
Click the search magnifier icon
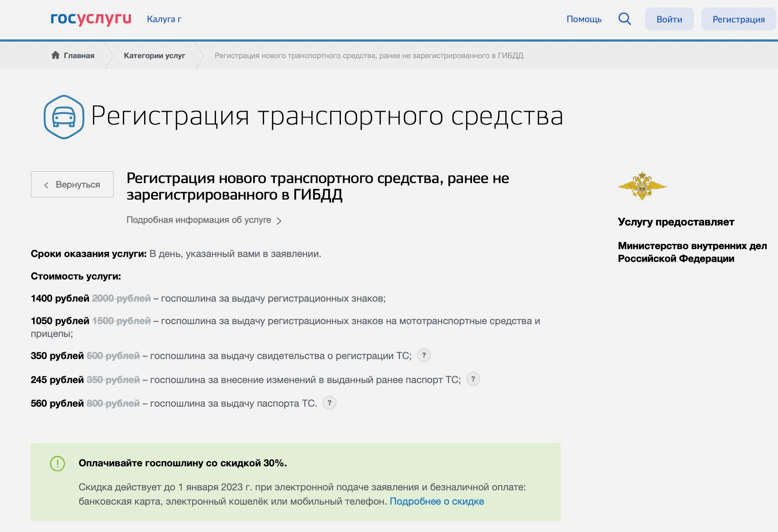(624, 19)
